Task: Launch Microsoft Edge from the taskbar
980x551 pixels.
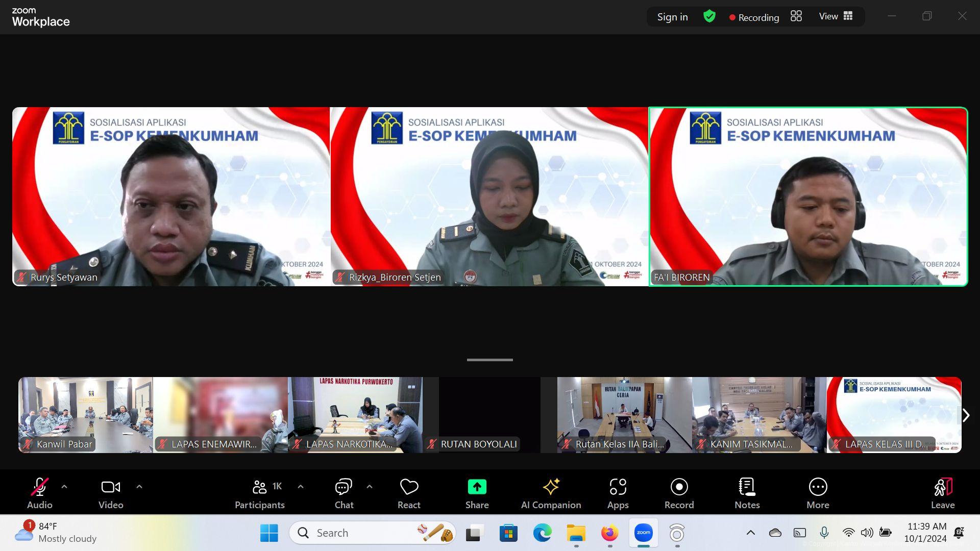Action: point(542,533)
